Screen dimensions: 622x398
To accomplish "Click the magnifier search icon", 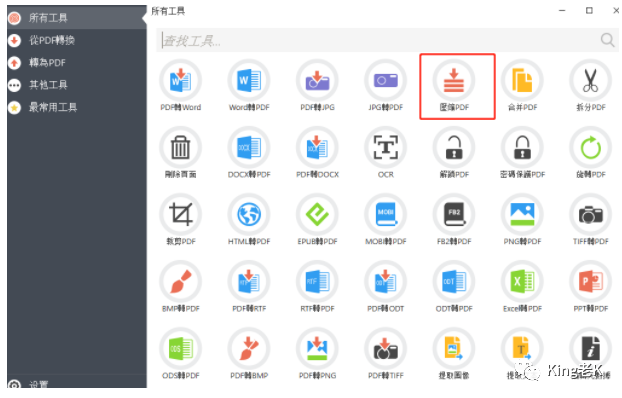I will click(x=607, y=40).
